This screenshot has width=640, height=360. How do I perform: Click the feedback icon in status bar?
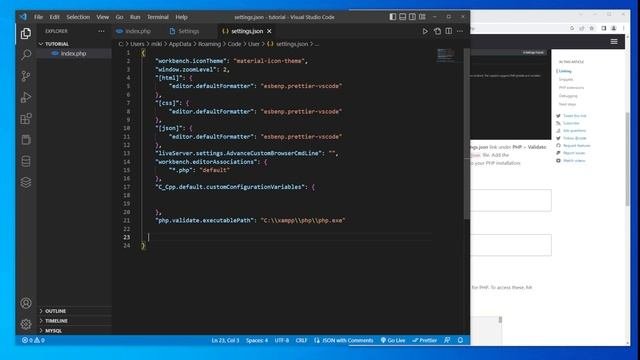(x=447, y=340)
